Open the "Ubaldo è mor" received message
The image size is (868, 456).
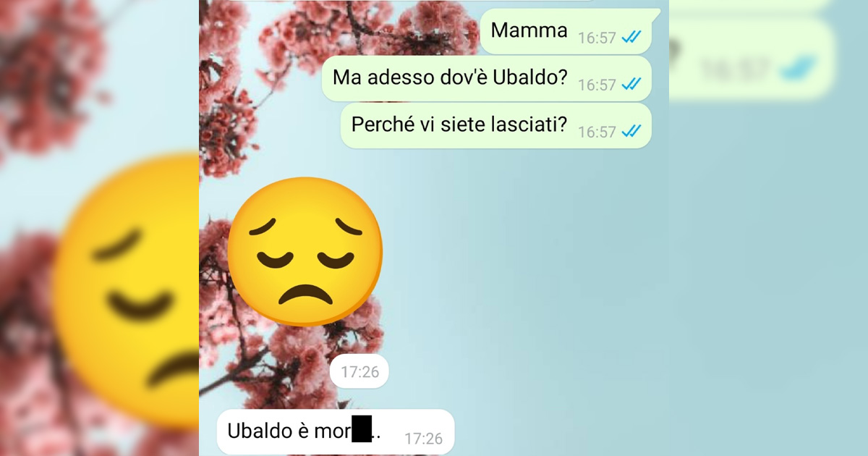(336, 432)
